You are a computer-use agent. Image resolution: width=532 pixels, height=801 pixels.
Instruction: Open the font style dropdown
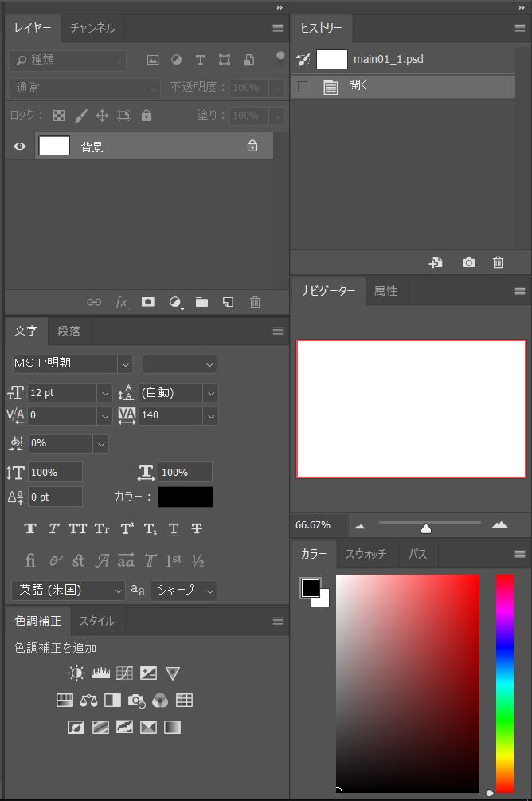pos(209,364)
